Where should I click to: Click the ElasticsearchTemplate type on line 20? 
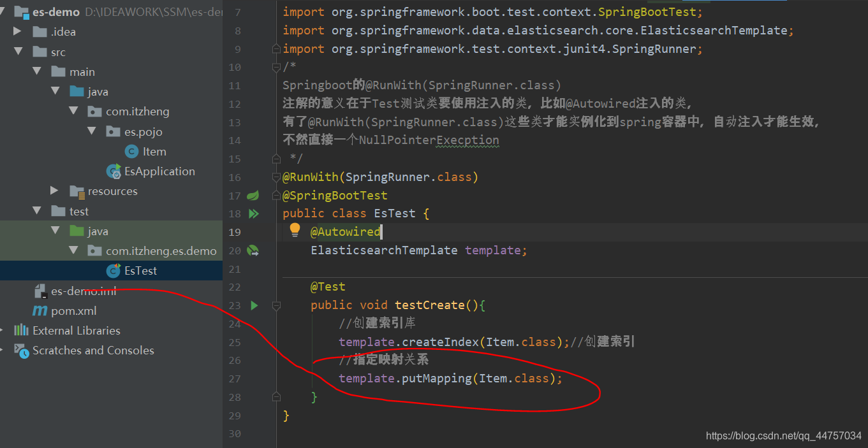click(x=384, y=250)
